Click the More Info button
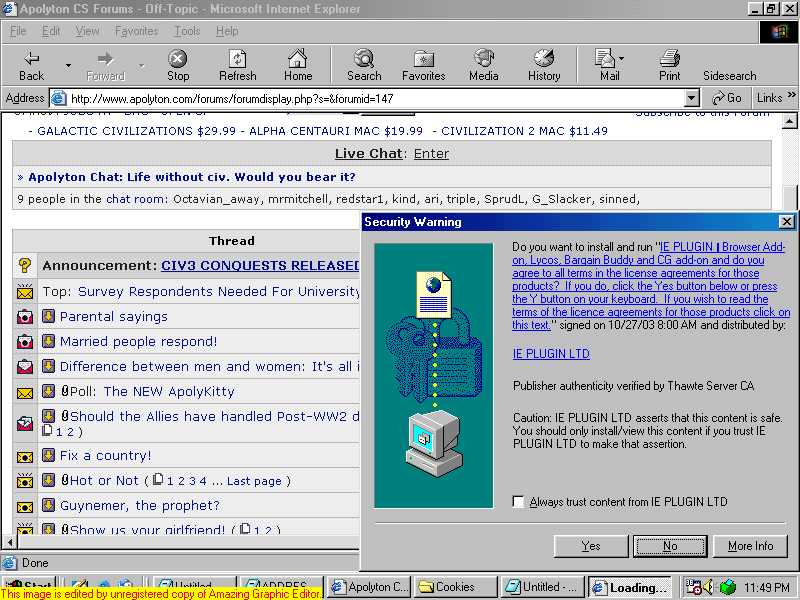The image size is (800, 600). point(750,546)
